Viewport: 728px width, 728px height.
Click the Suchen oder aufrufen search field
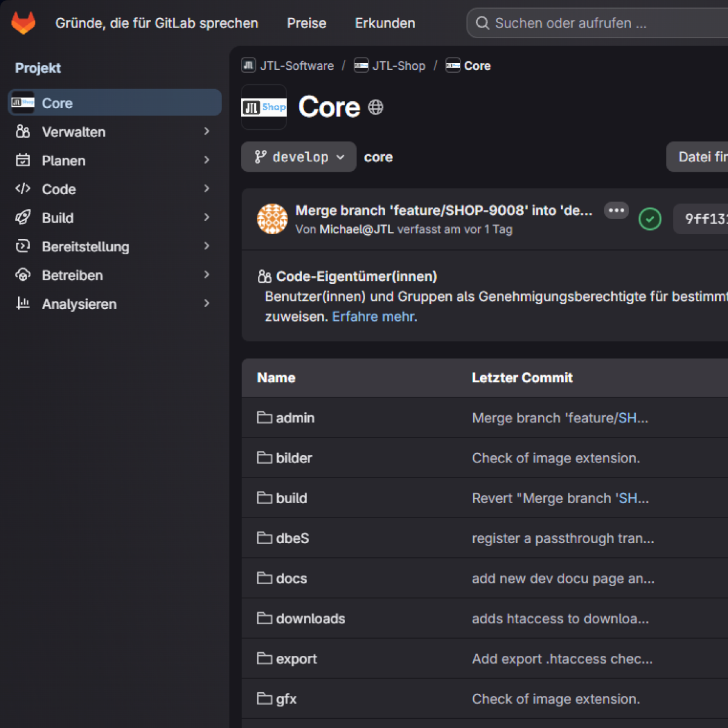[598, 23]
